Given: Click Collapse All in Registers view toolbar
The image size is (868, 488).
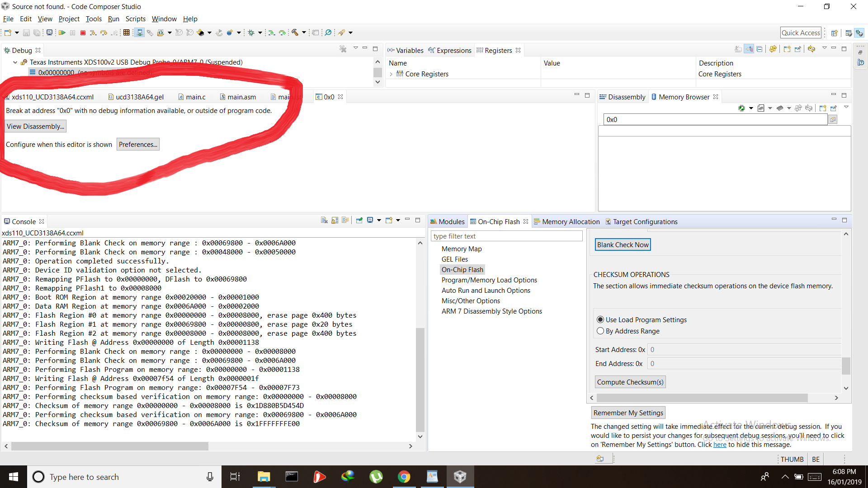Looking at the screenshot, I should click(x=759, y=49).
